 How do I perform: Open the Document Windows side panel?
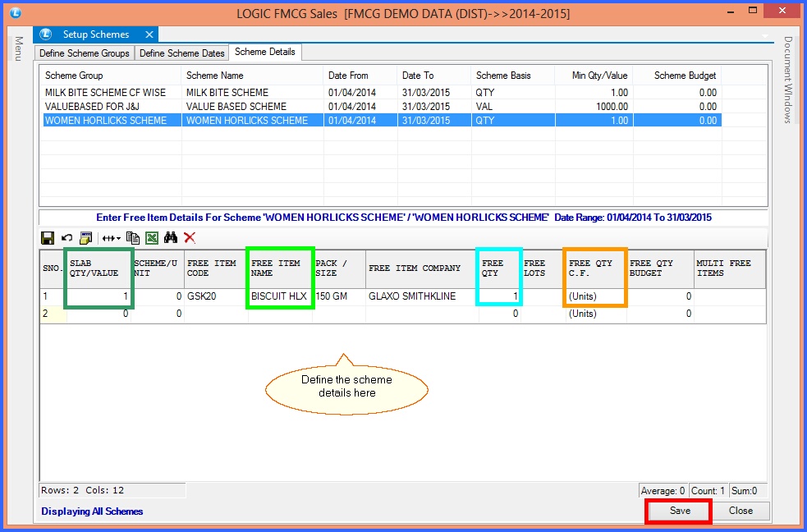tap(787, 80)
